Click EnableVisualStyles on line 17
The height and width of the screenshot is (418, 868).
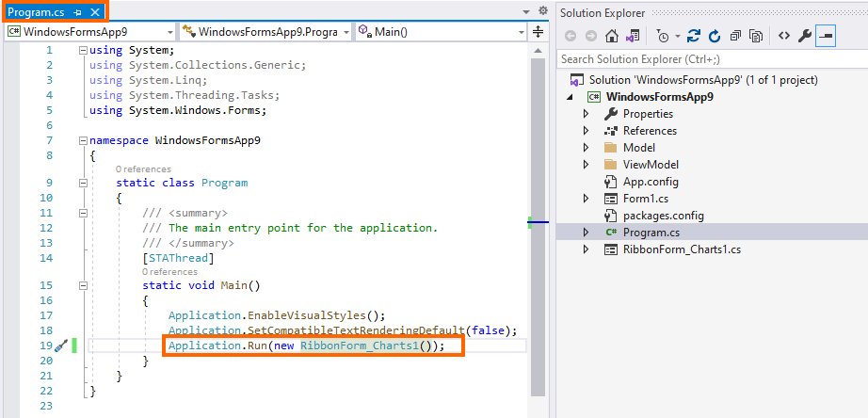(x=307, y=315)
